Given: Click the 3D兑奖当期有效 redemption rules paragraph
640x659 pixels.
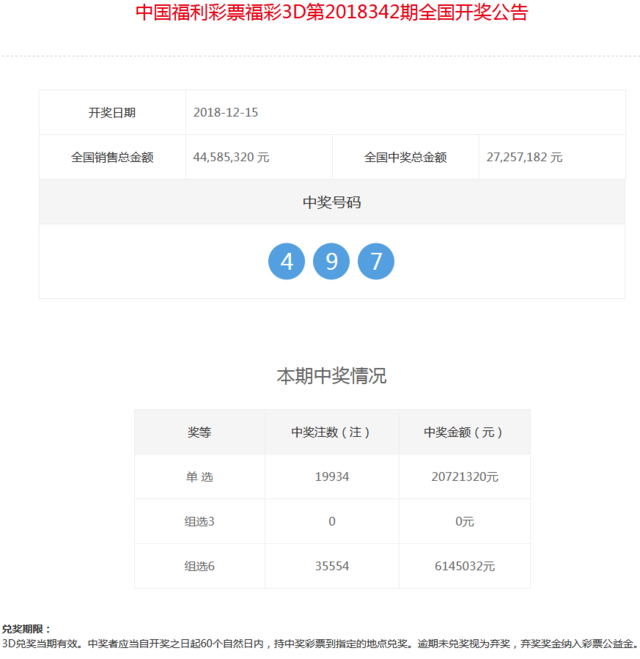Looking at the screenshot, I should click(320, 643).
